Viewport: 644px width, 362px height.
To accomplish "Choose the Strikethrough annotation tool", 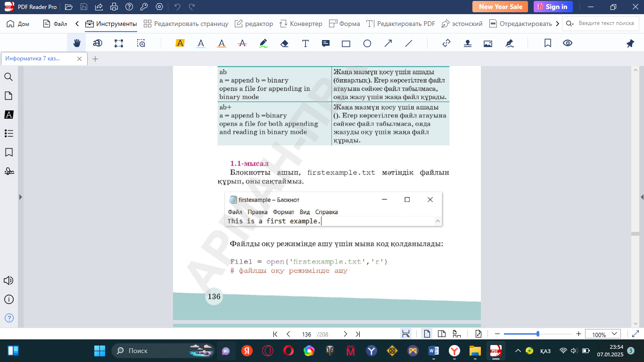I will [242, 43].
